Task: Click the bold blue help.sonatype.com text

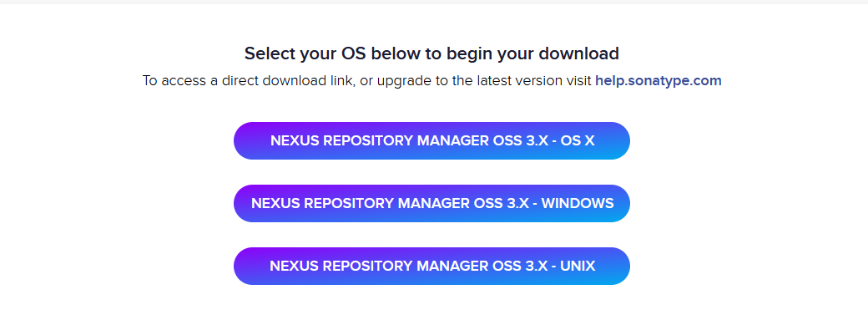Action: (659, 80)
